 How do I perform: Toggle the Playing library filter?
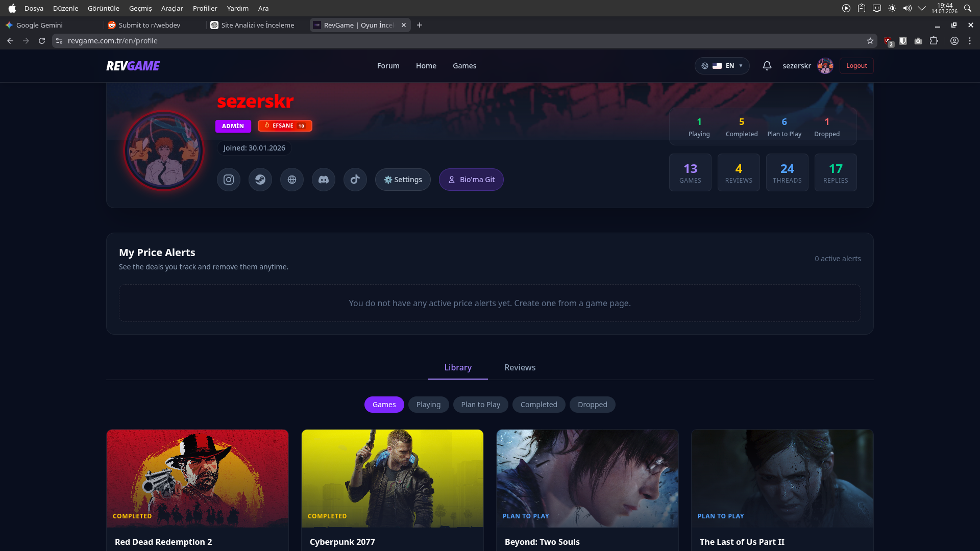[428, 404]
